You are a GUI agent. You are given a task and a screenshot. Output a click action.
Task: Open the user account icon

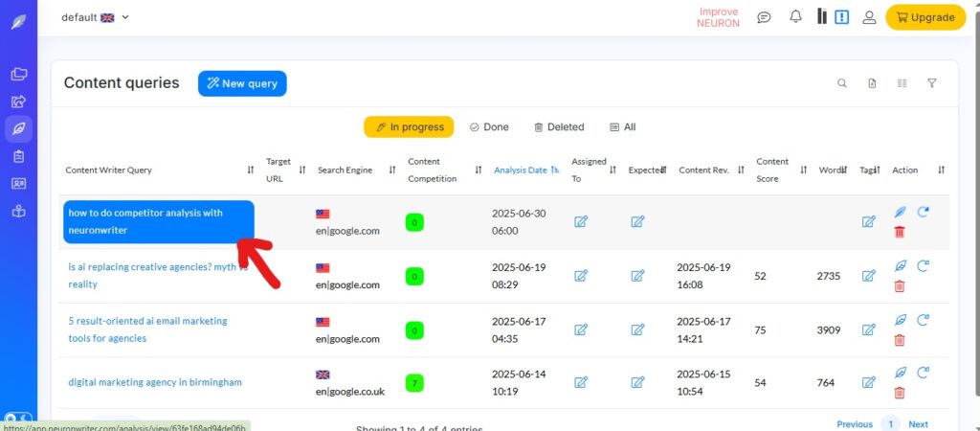869,17
